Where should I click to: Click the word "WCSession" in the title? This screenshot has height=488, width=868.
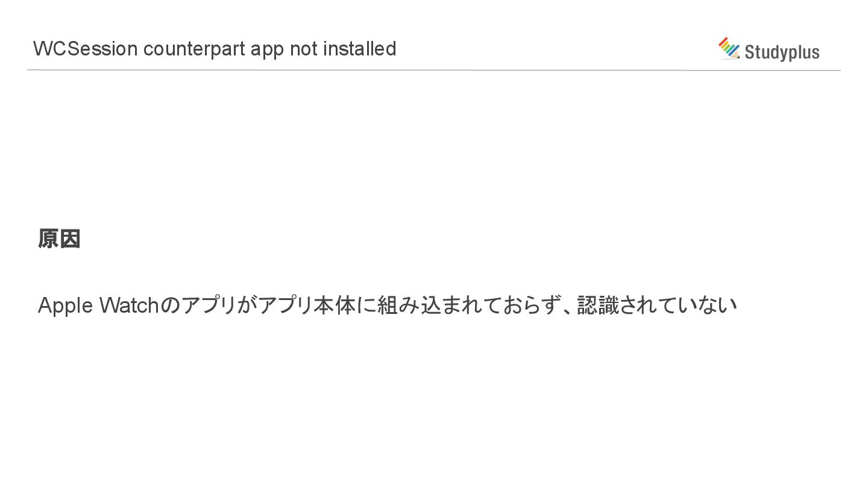pos(86,49)
